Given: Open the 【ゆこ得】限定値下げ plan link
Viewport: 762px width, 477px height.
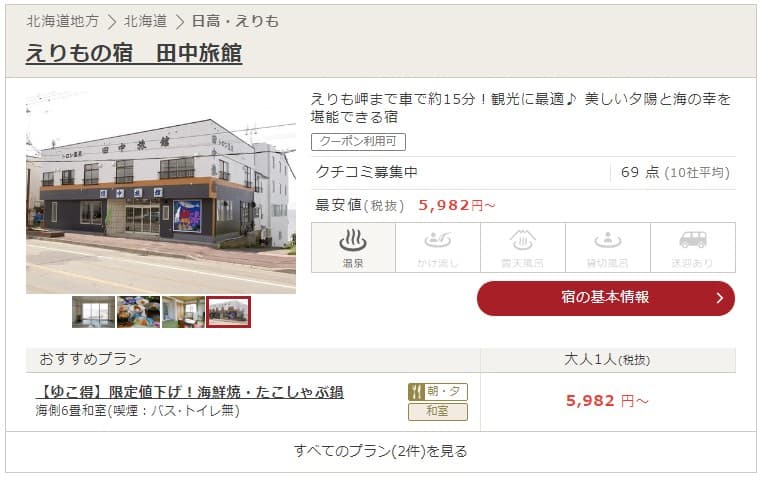Looking at the screenshot, I should click(x=190, y=392).
